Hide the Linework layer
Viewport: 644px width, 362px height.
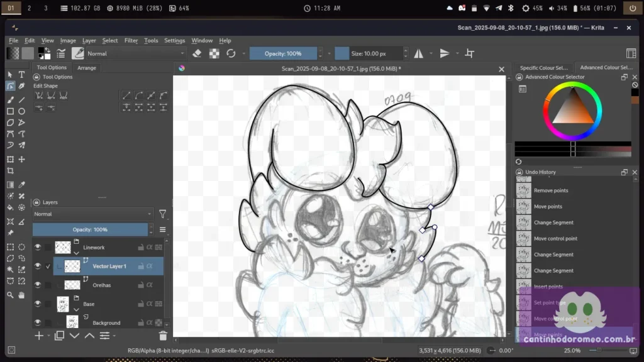click(x=38, y=247)
